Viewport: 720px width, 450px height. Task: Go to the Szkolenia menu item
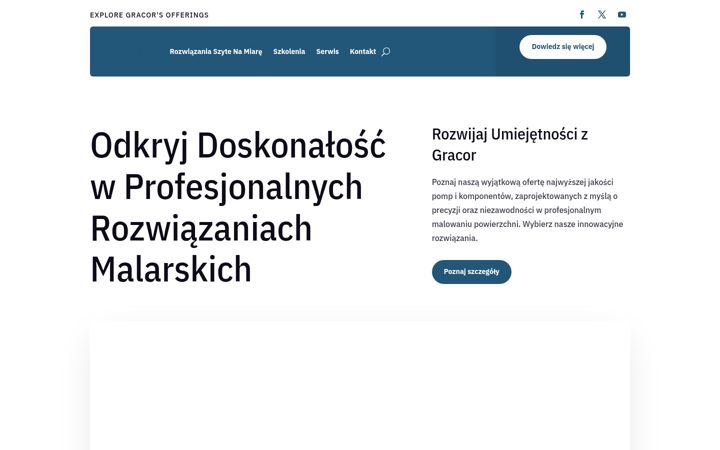[x=289, y=51]
